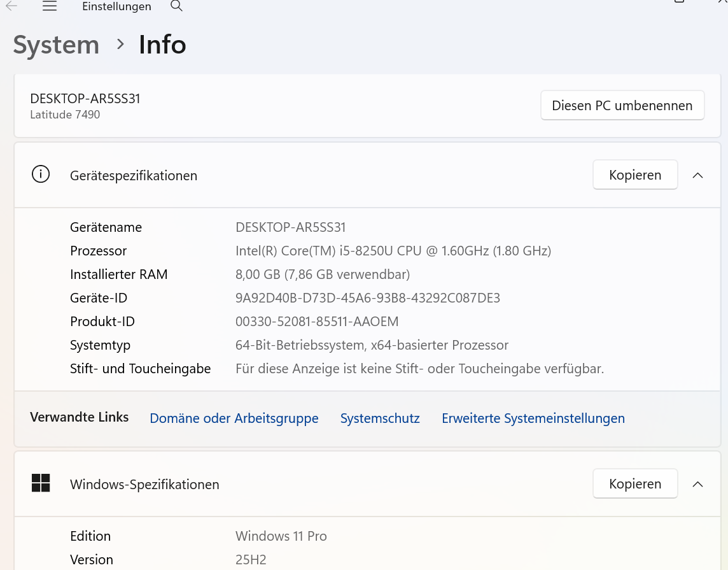Open settings search with magnifier icon
Screen dimensions: 728x570
click(x=176, y=6)
